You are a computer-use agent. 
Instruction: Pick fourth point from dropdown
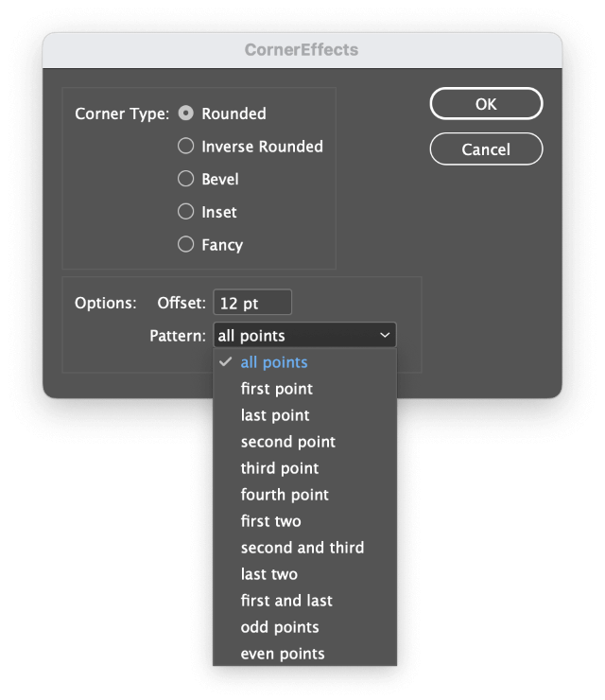click(x=304, y=495)
